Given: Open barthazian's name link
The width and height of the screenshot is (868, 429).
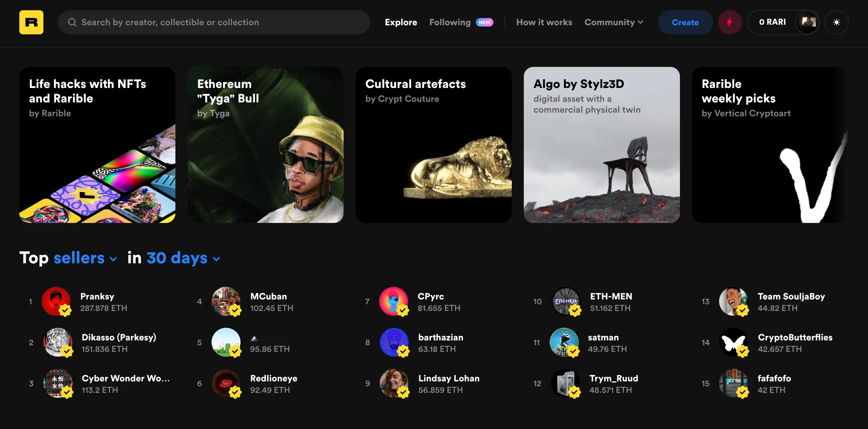Looking at the screenshot, I should tap(440, 337).
